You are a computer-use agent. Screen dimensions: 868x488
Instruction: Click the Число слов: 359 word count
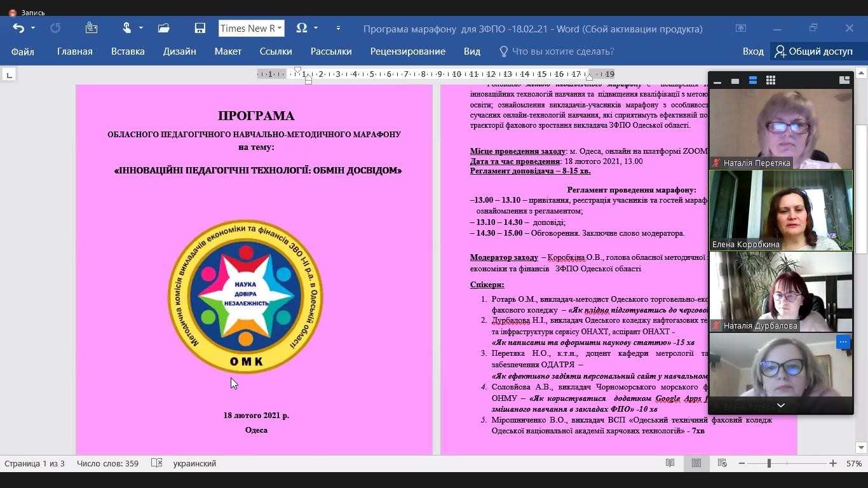tap(107, 463)
